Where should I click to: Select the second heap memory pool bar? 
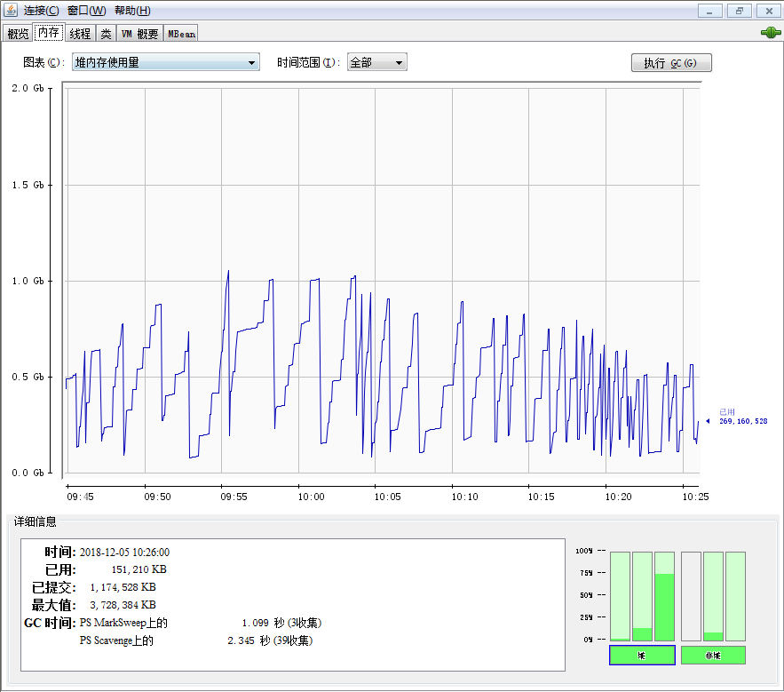pos(642,596)
